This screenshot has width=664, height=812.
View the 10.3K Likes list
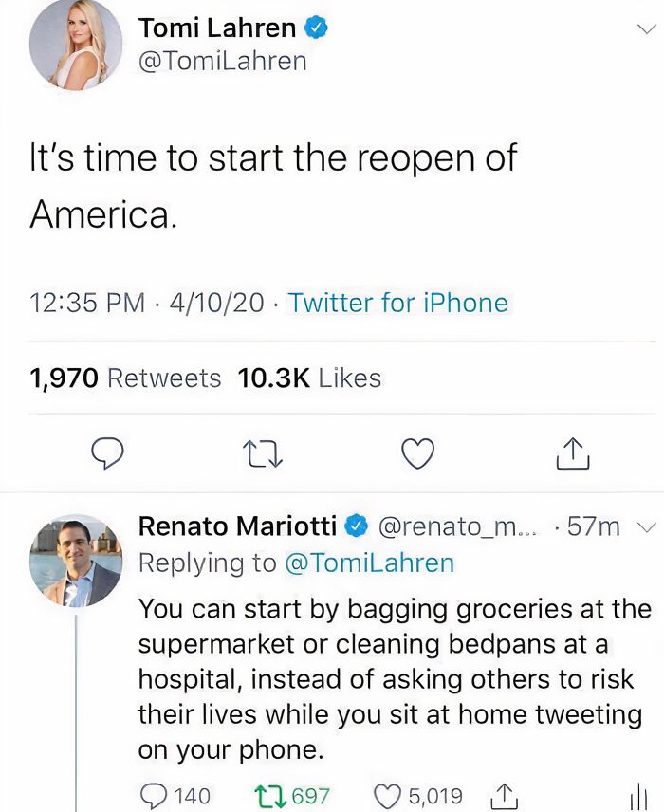tap(309, 378)
